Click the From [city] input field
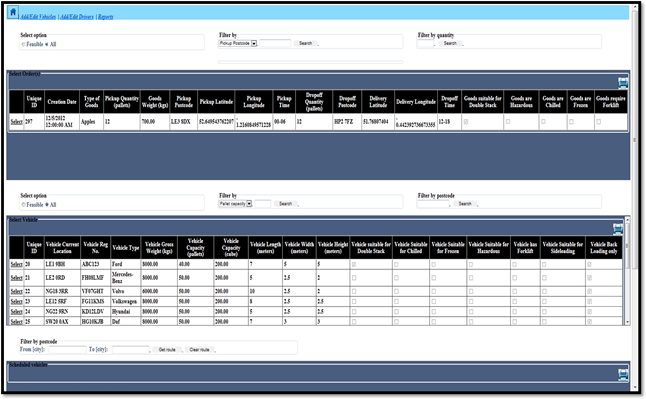The width and height of the screenshot is (646, 399). [x=68, y=350]
